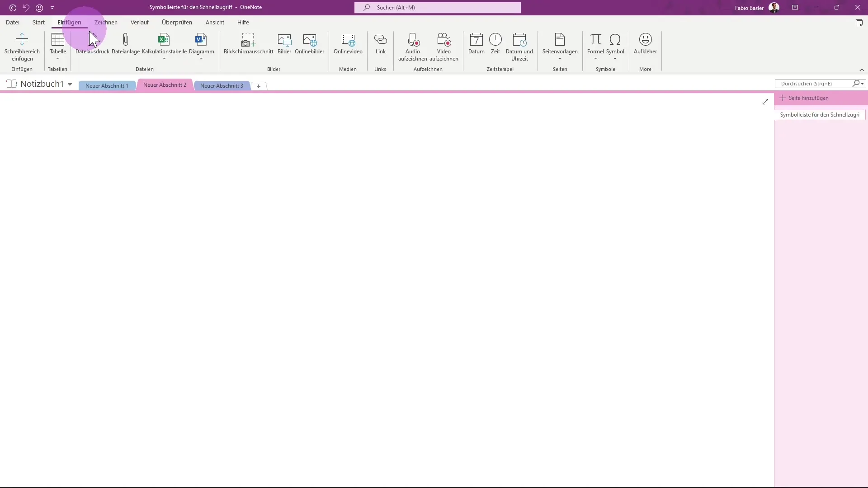Open section Neuer Abschnitt 3
This screenshot has width=868, height=488.
pos(222,86)
